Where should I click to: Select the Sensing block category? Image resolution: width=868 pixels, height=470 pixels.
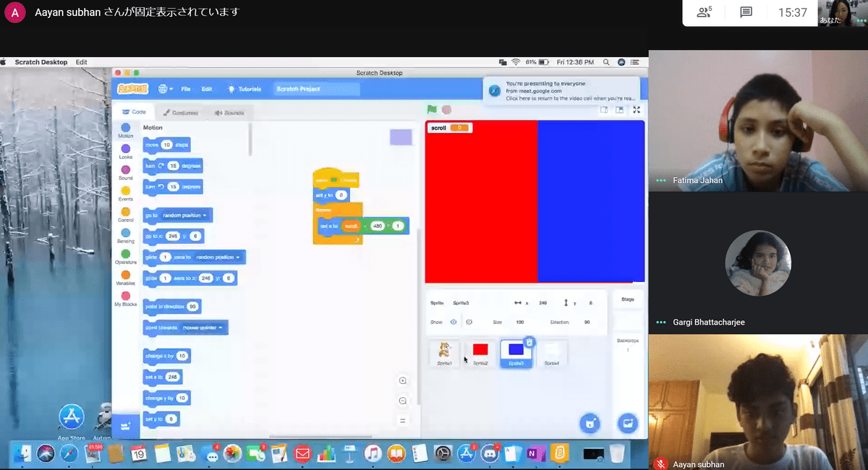click(x=125, y=236)
